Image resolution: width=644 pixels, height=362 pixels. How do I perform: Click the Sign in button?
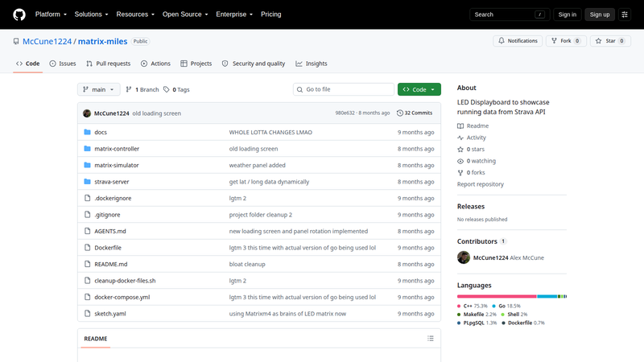(568, 14)
